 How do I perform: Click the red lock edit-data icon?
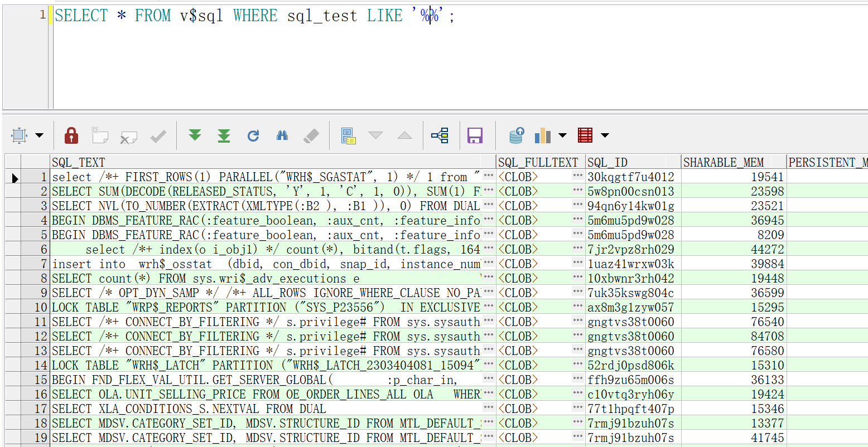[71, 135]
